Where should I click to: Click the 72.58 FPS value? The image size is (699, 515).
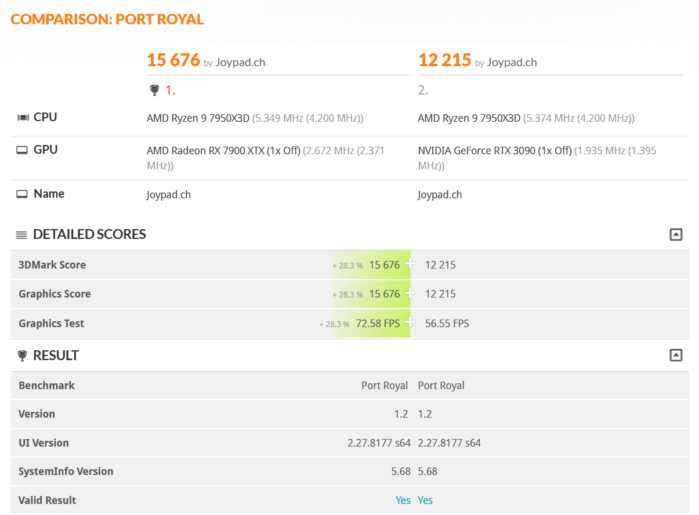click(x=378, y=323)
